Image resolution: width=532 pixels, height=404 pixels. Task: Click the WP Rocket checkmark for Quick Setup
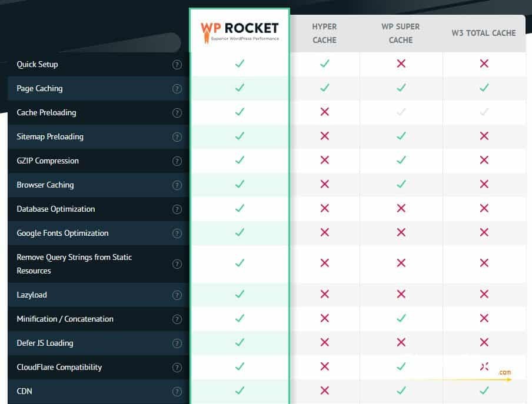240,64
